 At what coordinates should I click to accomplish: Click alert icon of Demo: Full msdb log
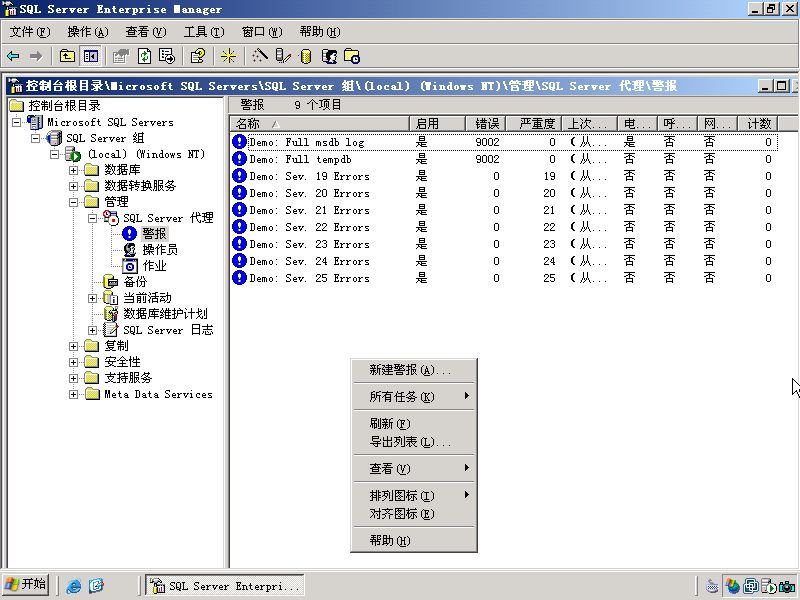[239, 141]
